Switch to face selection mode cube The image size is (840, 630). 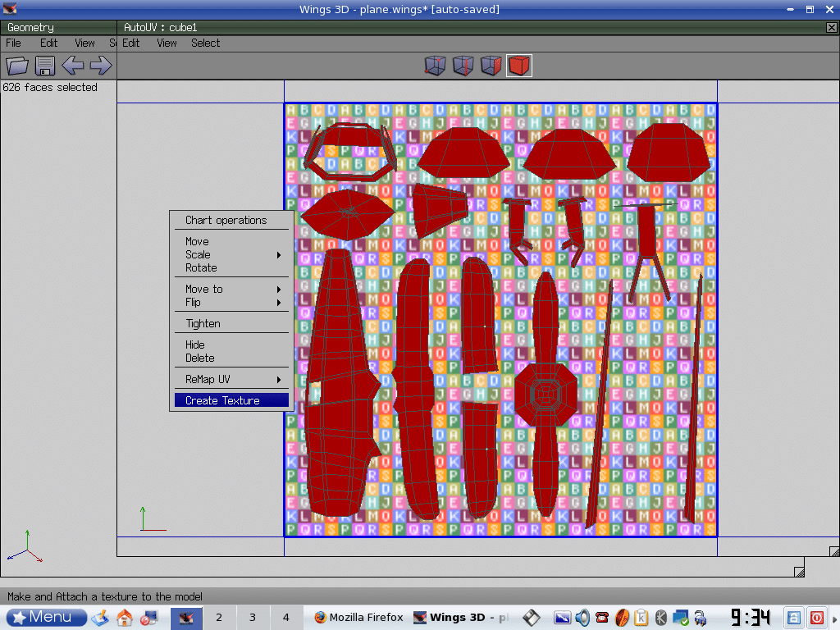tap(491, 66)
